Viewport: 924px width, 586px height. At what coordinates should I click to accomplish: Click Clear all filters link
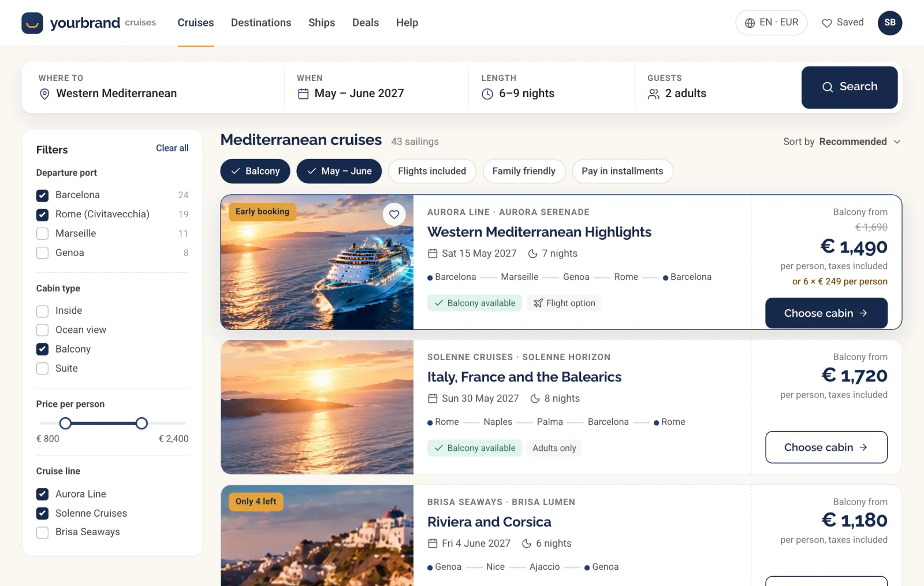172,149
